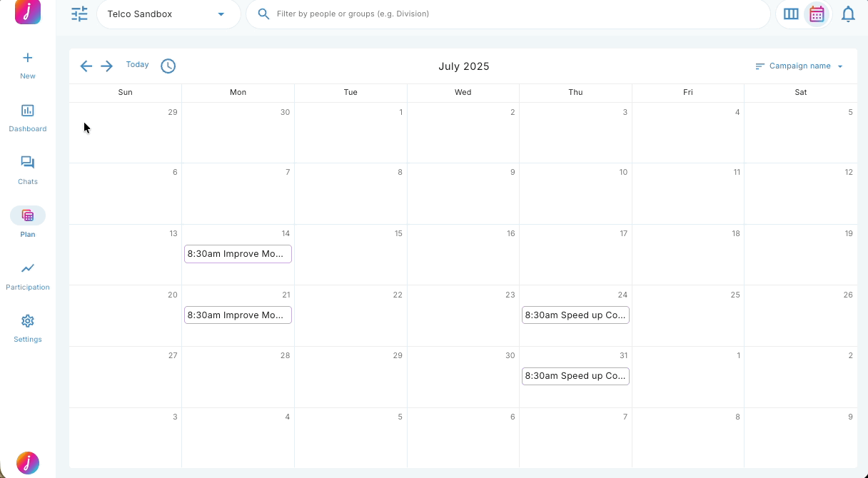Open the Telco Sandbox workspace dropdown
This screenshot has height=478, width=868.
[x=168, y=14]
